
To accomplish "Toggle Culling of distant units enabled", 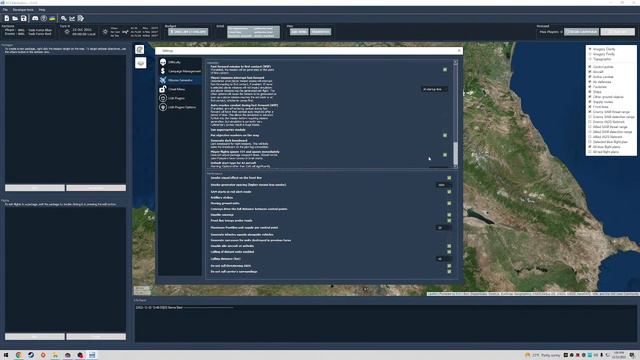I will pyautogui.click(x=449, y=252).
